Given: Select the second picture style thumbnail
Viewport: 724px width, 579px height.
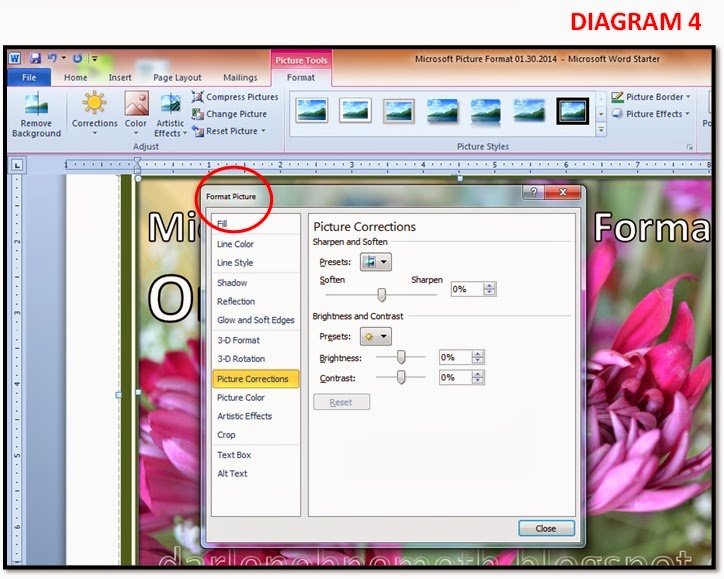Looking at the screenshot, I should pyautogui.click(x=355, y=111).
